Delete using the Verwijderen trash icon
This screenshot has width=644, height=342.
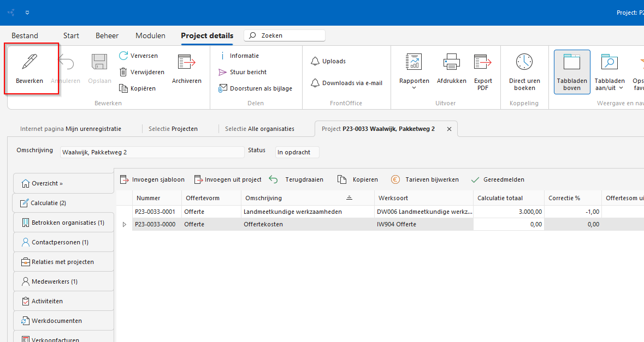click(x=123, y=72)
